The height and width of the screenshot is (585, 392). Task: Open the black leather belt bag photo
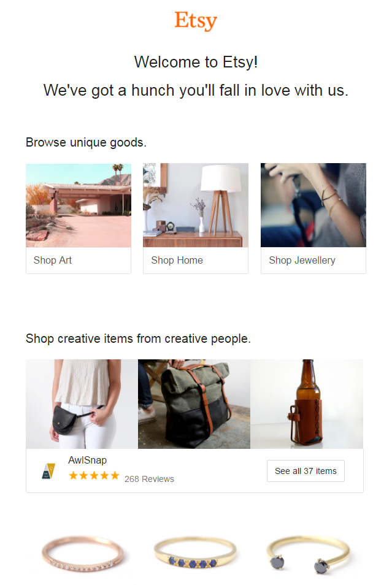point(82,404)
